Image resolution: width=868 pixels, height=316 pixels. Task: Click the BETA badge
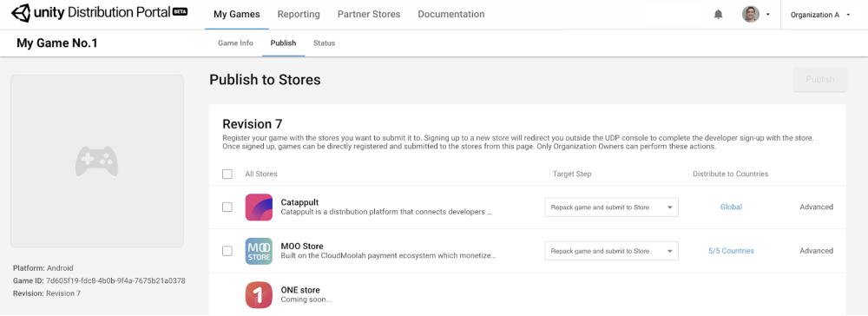point(180,11)
